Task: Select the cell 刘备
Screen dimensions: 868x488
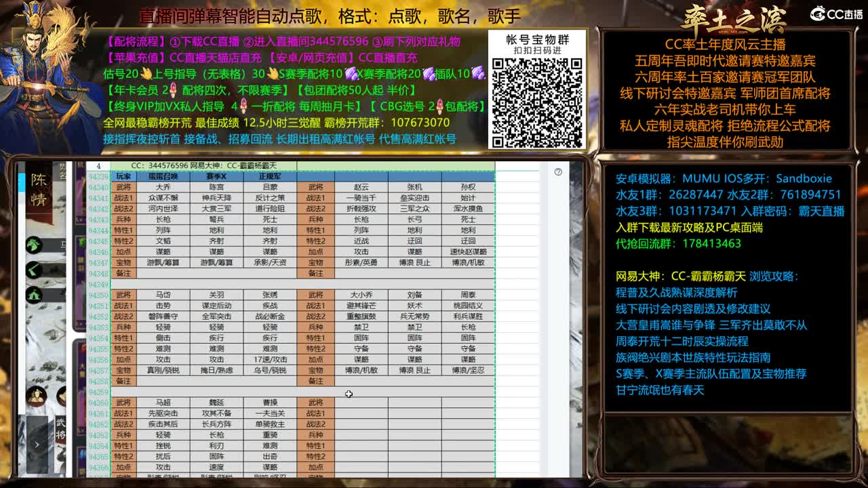Action: click(414, 295)
